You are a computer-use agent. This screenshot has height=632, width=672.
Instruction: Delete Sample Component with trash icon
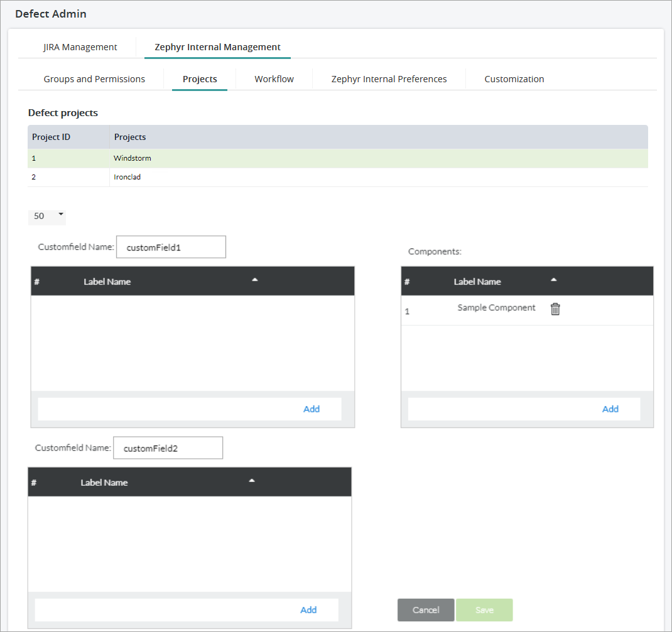tap(555, 309)
